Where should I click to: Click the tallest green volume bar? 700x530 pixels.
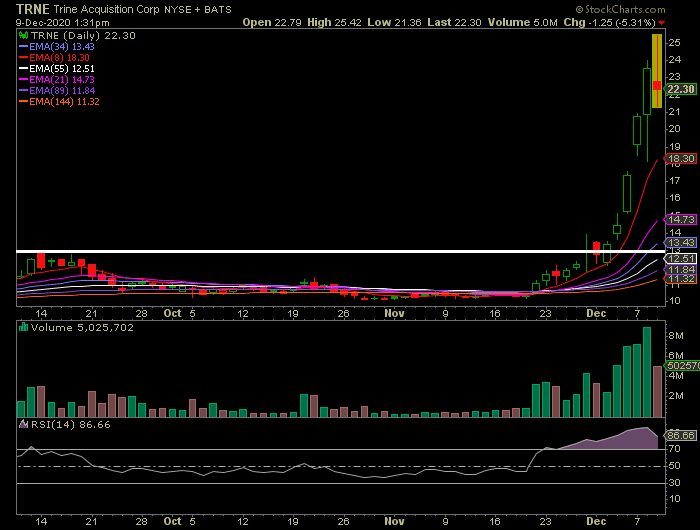click(647, 372)
